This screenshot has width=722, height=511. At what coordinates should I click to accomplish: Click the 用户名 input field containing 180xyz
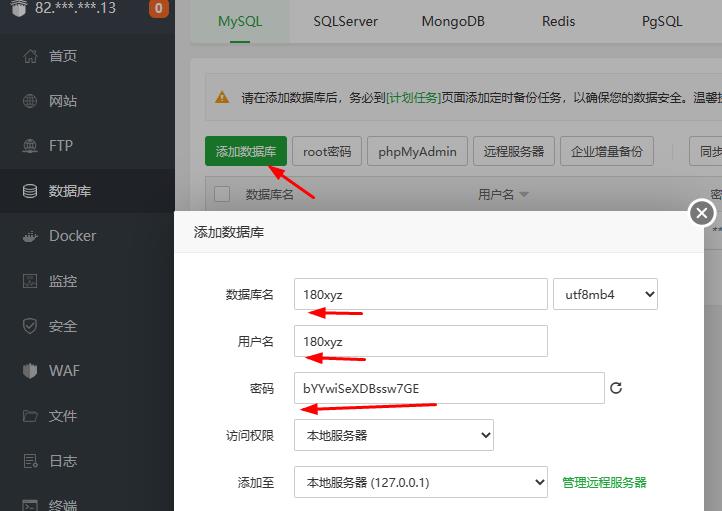coord(421,341)
